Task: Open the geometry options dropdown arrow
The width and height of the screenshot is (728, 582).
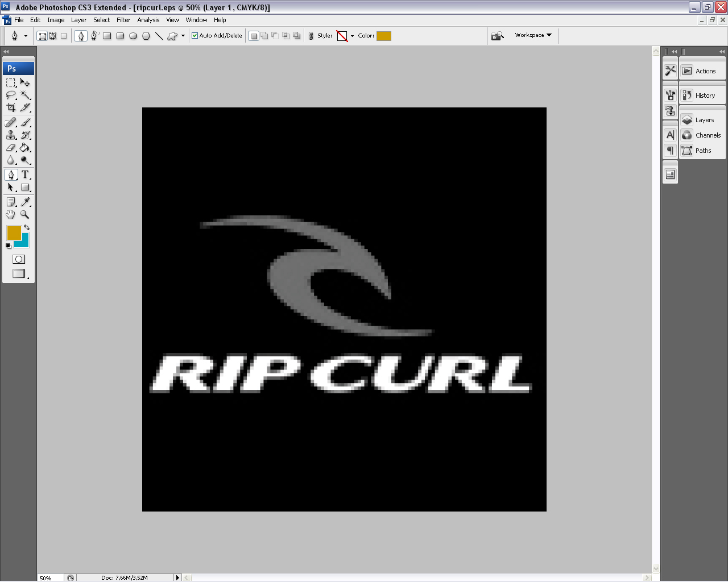Action: tap(183, 36)
